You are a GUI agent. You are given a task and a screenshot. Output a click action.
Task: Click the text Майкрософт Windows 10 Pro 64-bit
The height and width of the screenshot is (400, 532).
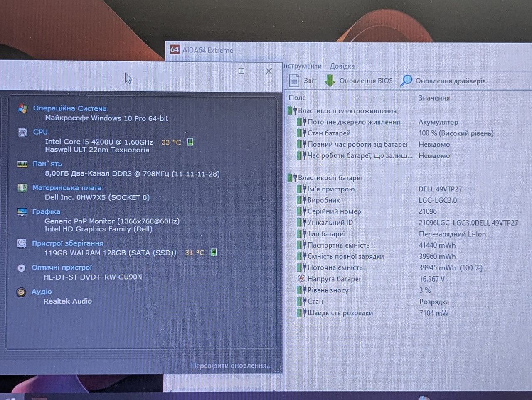click(x=107, y=118)
